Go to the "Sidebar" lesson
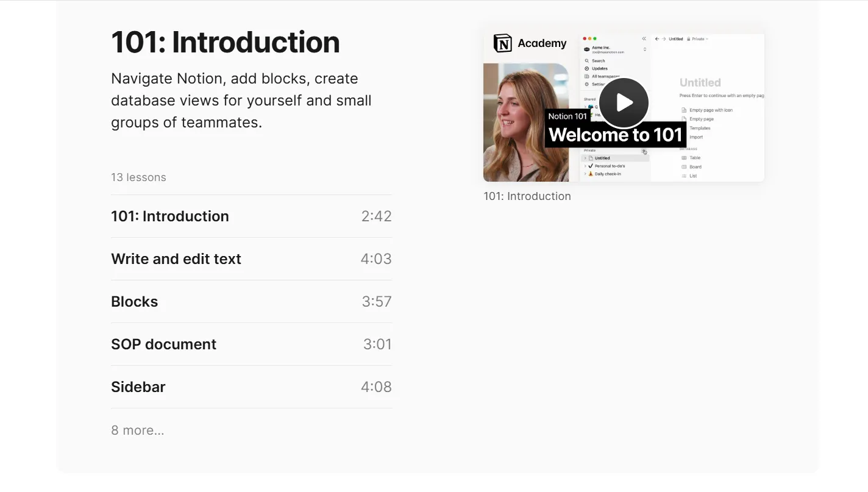 click(138, 387)
